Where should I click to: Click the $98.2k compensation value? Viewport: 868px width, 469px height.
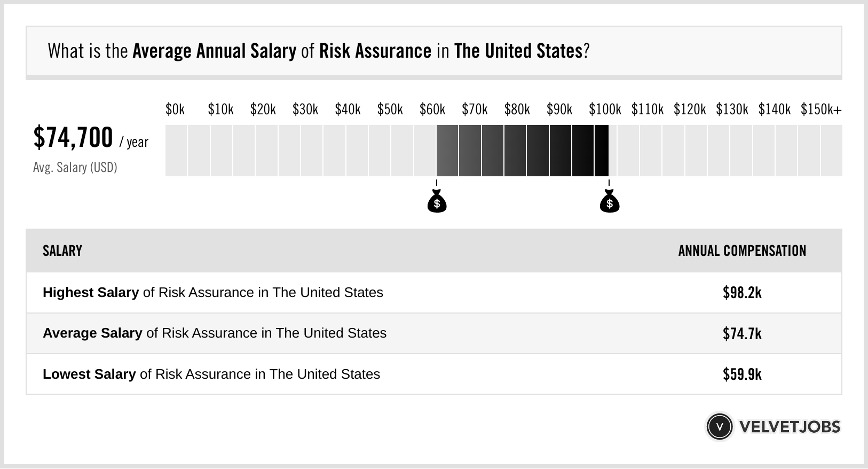[742, 293]
